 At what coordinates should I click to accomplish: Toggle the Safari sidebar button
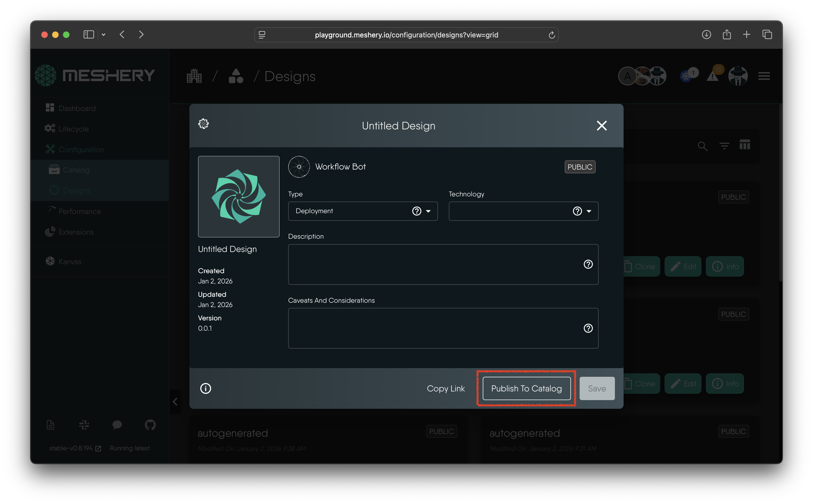tap(89, 35)
